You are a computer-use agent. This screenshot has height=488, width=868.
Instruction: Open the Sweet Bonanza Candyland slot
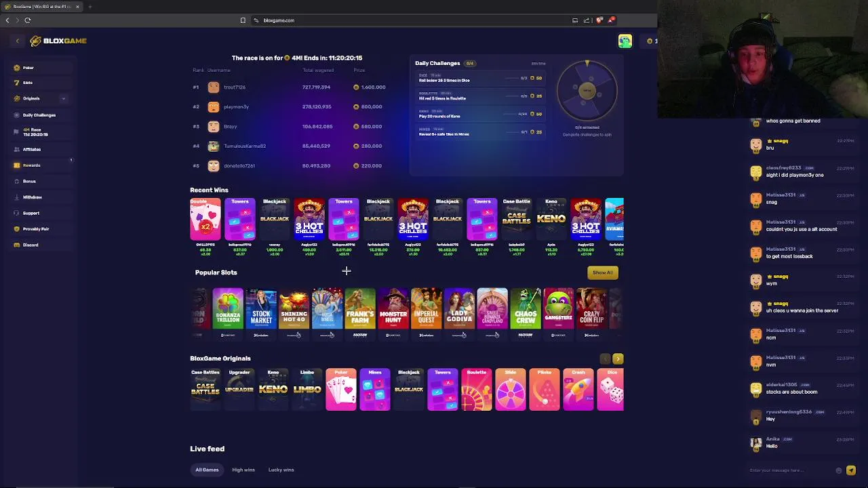click(492, 313)
